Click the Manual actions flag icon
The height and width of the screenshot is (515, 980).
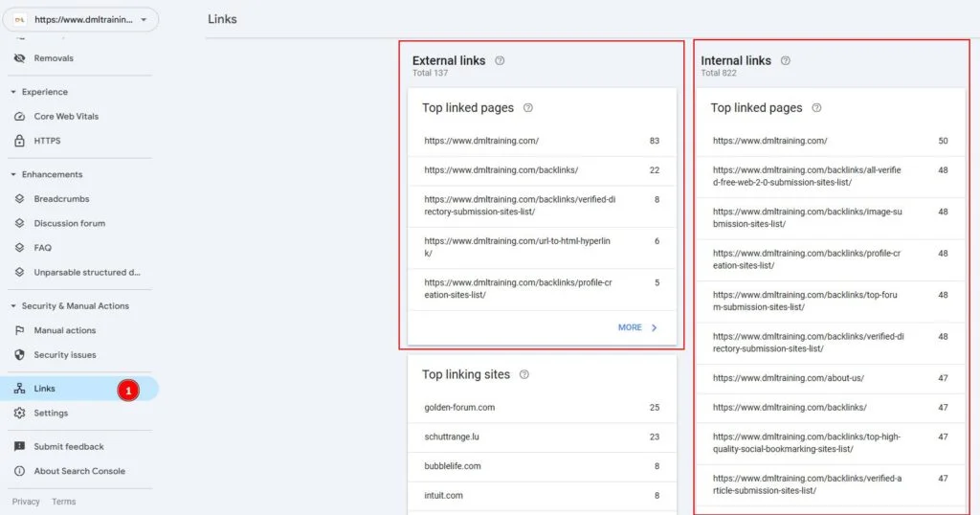[x=19, y=330]
